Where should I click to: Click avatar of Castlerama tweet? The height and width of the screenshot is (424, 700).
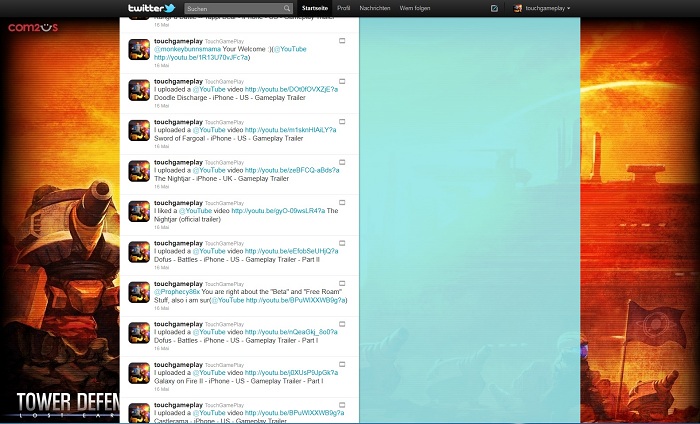pos(139,413)
